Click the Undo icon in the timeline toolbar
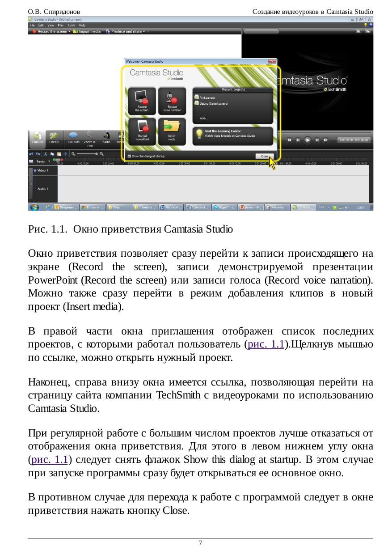 pyautogui.click(x=31, y=154)
